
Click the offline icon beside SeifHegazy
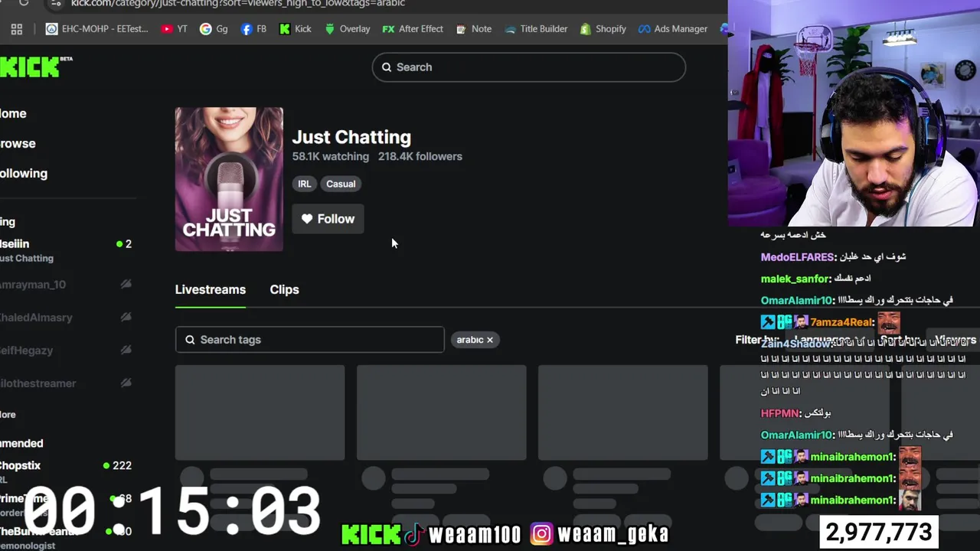point(126,350)
